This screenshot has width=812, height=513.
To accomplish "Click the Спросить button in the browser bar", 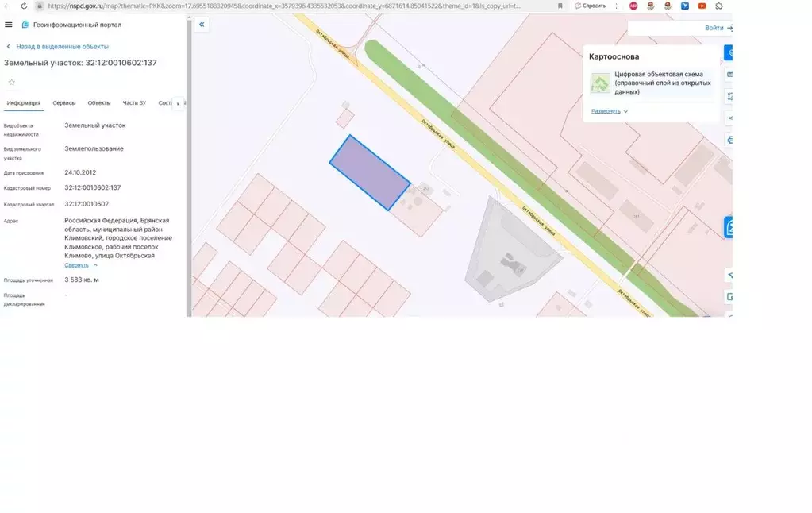I will [x=590, y=6].
